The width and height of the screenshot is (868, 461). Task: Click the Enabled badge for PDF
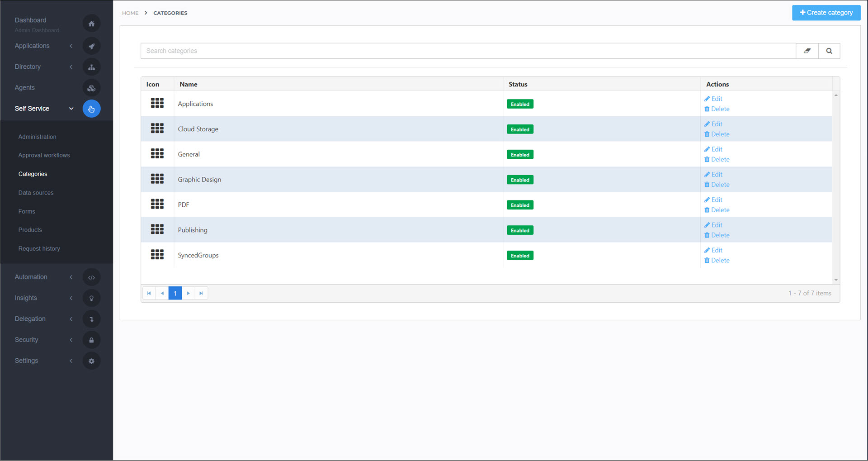[520, 205]
